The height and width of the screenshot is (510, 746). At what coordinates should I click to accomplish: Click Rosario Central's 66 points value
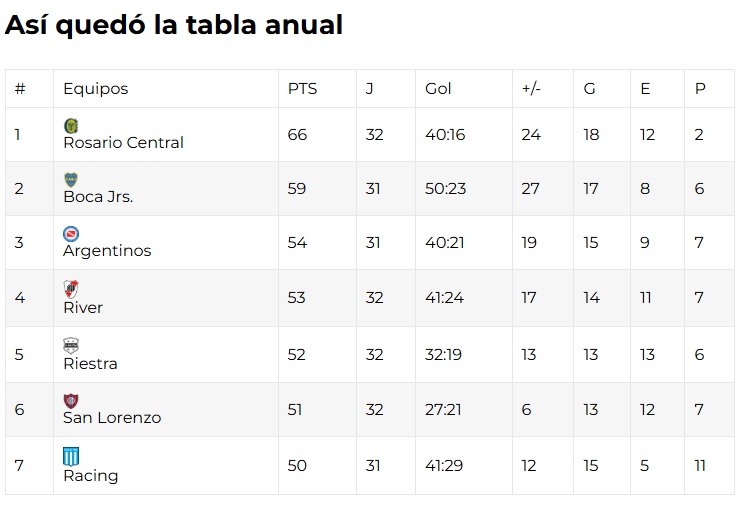(297, 134)
